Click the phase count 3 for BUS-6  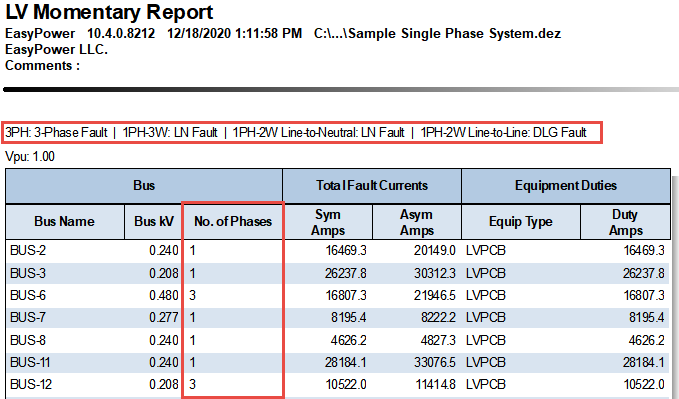tap(193, 295)
